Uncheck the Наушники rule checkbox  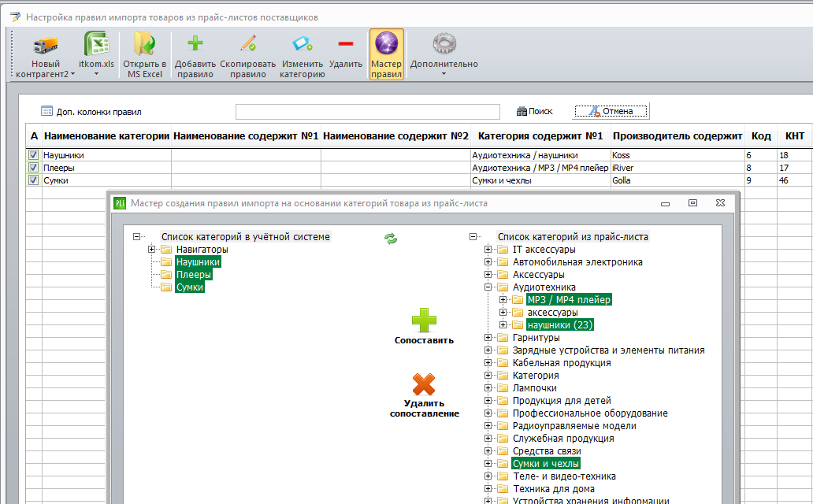[34, 155]
